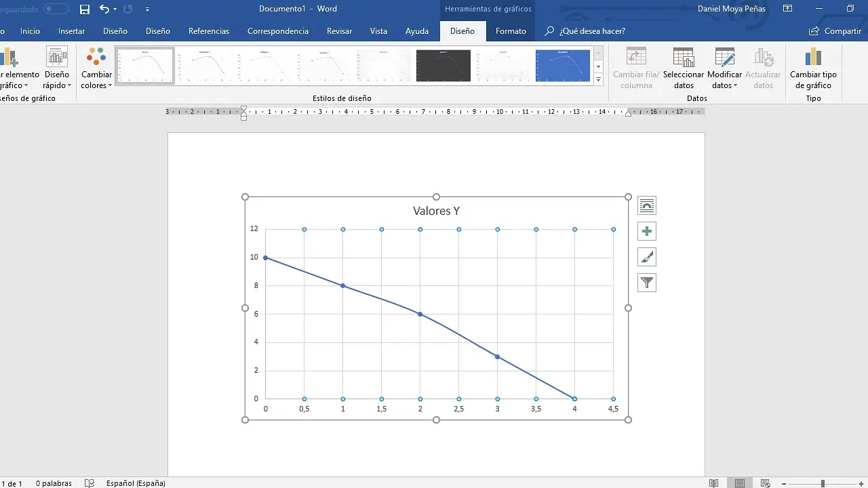The height and width of the screenshot is (488, 868).
Task: Toggle Diseño web view in status bar
Action: coord(766,483)
